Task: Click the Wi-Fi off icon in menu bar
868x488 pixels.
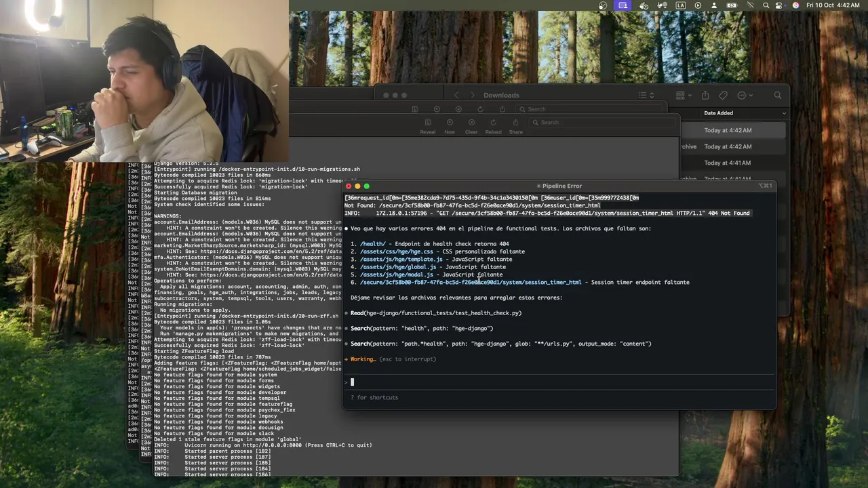Action: [749, 5]
